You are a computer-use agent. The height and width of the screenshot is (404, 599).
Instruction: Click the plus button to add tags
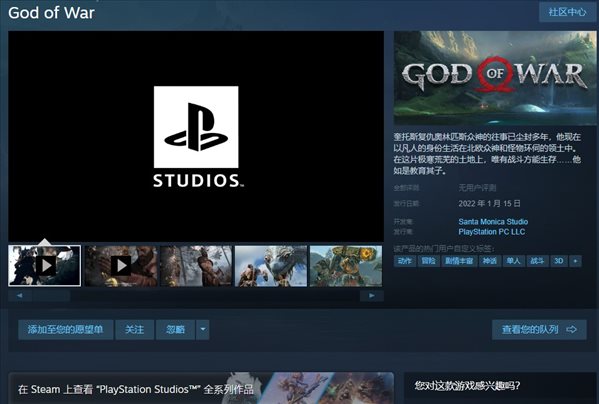[575, 261]
